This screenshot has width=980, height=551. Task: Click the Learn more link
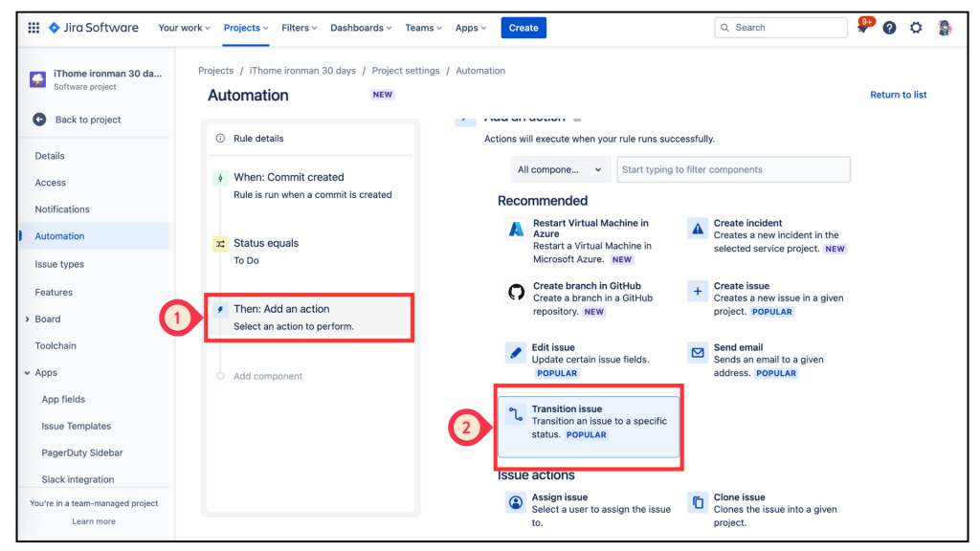pos(94,521)
